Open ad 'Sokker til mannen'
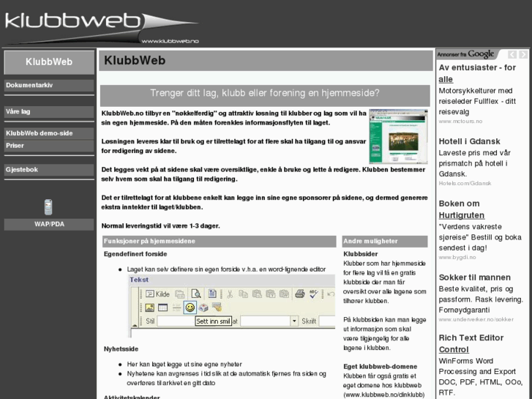 pos(474,277)
